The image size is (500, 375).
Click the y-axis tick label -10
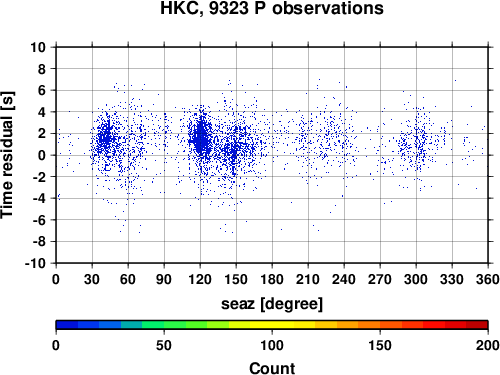tap(35, 263)
